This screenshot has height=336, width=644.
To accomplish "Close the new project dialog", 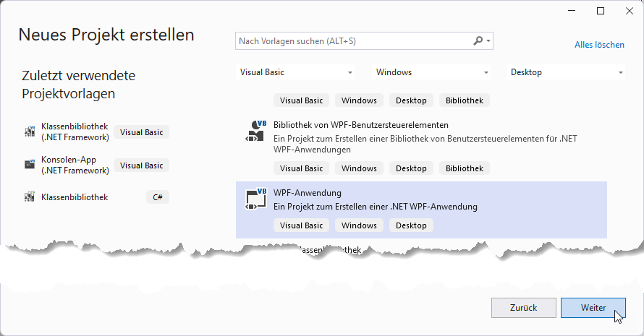I will 630,11.
